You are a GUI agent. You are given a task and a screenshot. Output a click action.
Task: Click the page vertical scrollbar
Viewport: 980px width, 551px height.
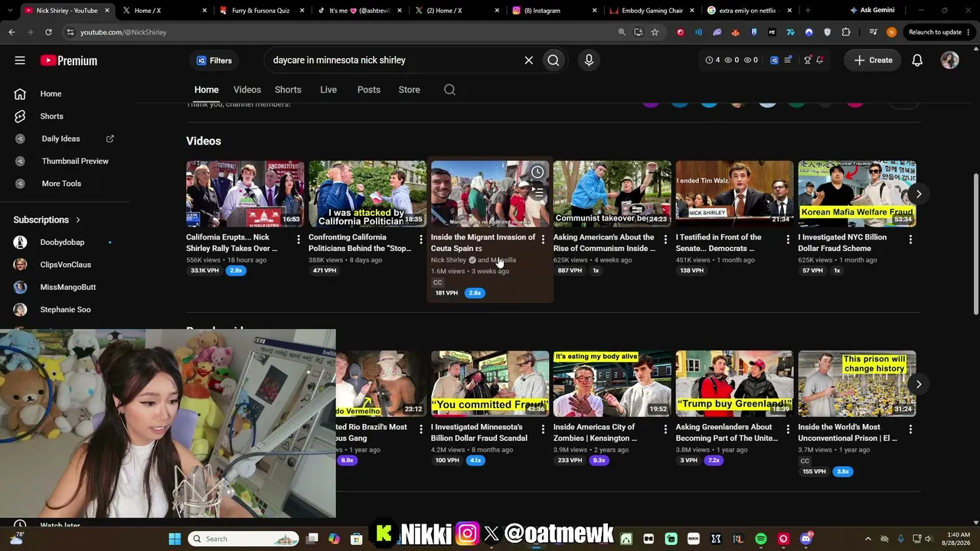[975, 245]
